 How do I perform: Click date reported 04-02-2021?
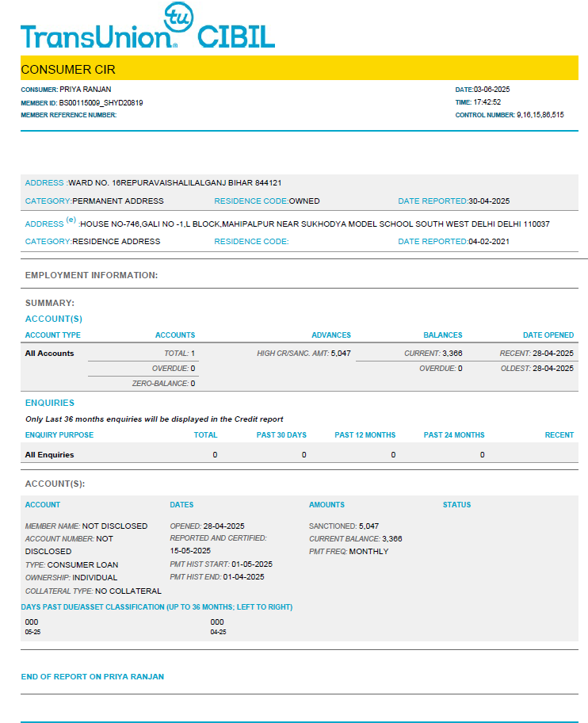[489, 242]
